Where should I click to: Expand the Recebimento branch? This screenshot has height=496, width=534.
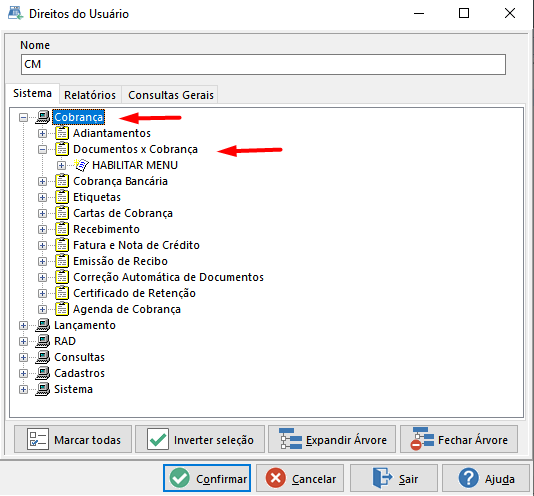click(x=43, y=230)
